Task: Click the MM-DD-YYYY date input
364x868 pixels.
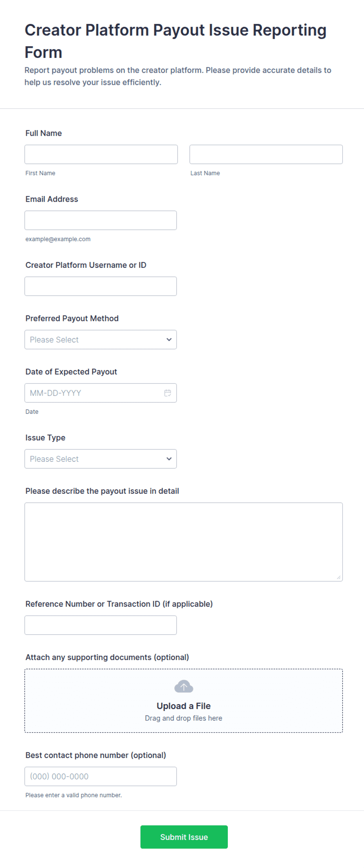Action: point(101,393)
